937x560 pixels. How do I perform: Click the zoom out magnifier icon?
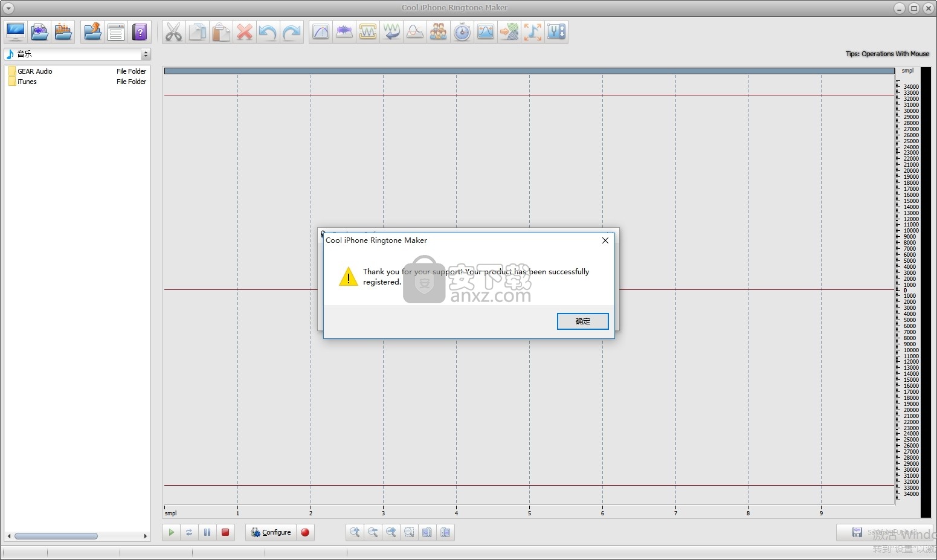tap(373, 532)
